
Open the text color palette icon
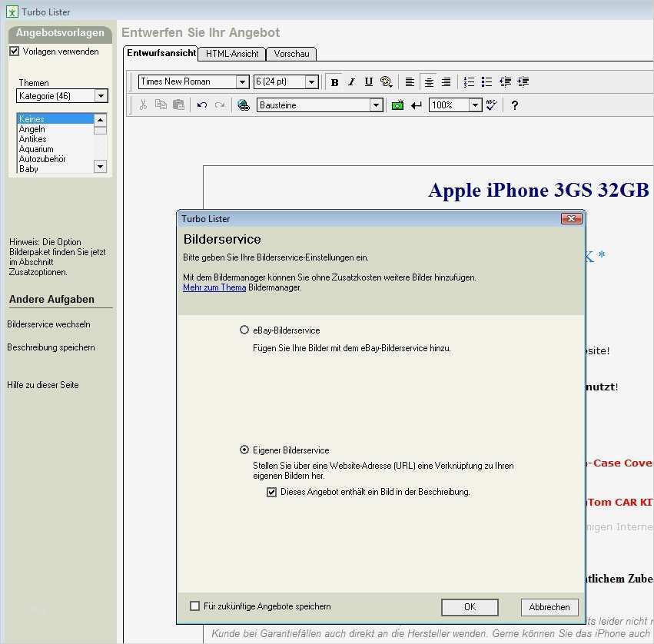386,81
